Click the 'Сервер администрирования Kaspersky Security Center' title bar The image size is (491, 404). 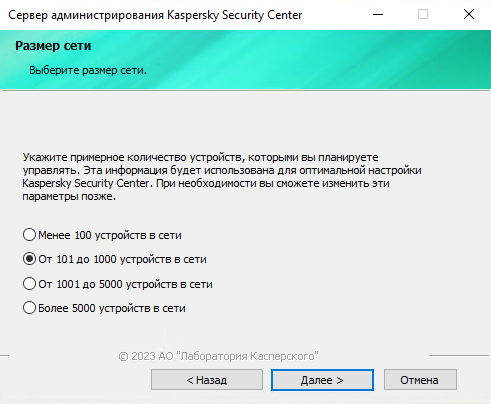[x=155, y=15]
